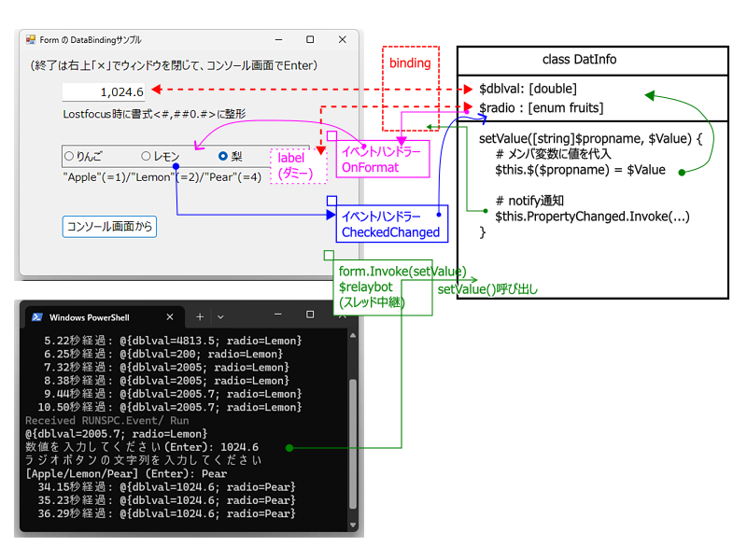Maximize the Form DataBinding sample window
This screenshot has width=747, height=560.
(x=310, y=39)
